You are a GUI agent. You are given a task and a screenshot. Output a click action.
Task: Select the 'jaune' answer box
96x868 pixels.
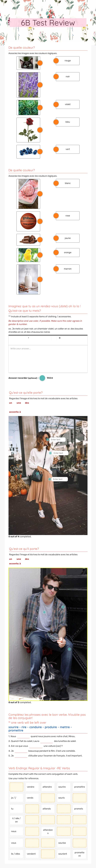point(67,238)
